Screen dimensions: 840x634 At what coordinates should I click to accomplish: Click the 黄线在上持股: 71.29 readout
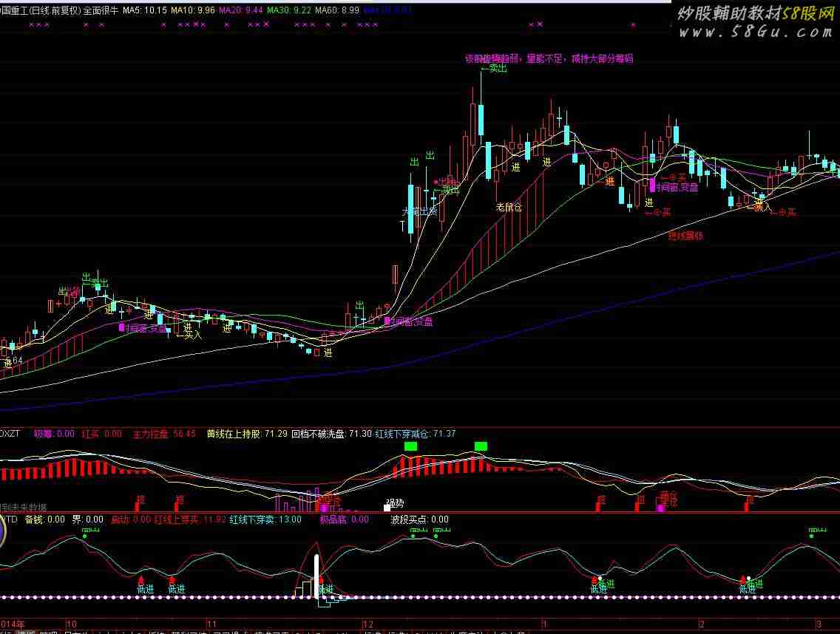[x=247, y=434]
